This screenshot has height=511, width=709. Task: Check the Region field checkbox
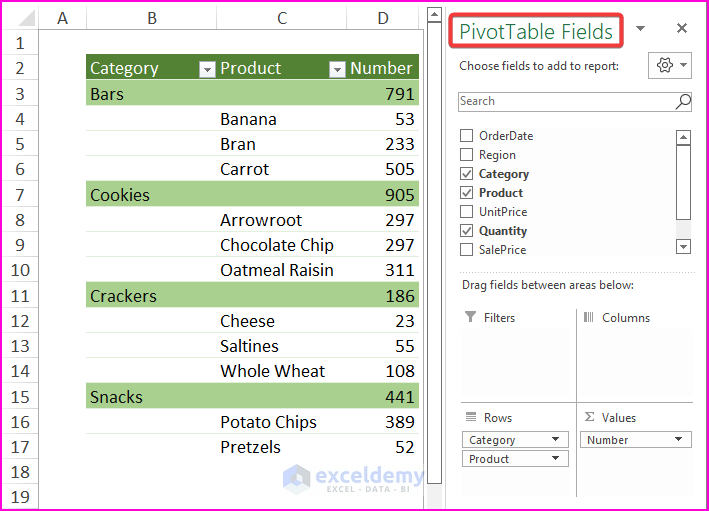coord(466,155)
